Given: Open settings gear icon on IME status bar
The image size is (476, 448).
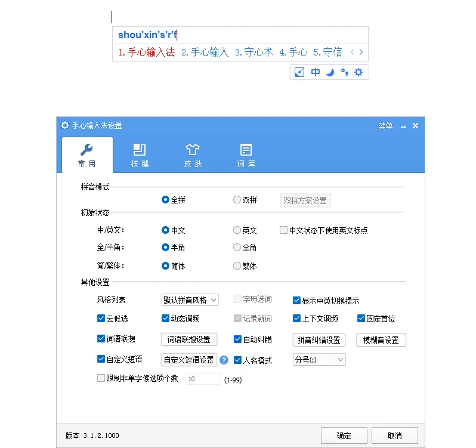Looking at the screenshot, I should pos(359,72).
